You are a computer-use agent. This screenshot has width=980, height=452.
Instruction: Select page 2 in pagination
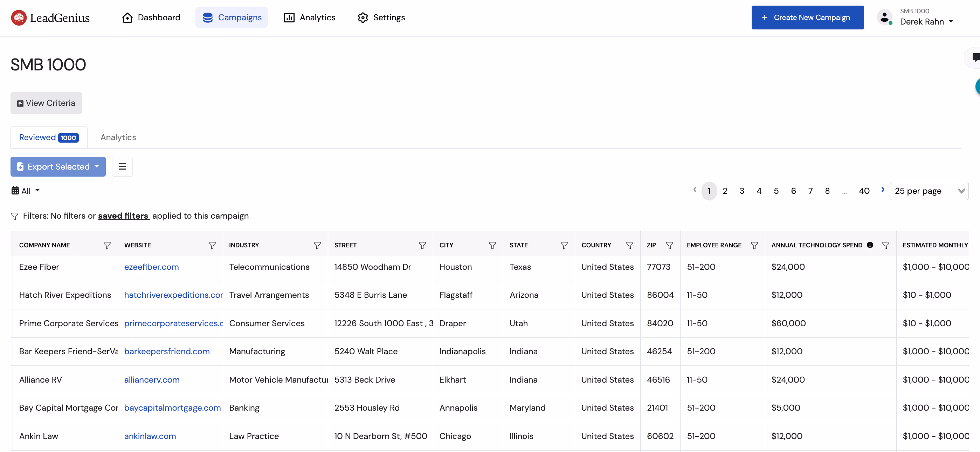click(x=725, y=191)
